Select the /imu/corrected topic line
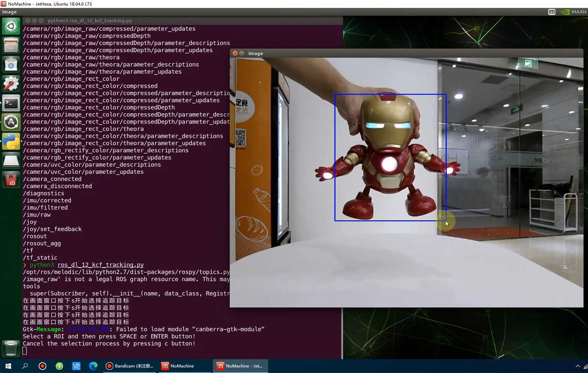Image resolution: width=588 pixels, height=373 pixels. 47,200
